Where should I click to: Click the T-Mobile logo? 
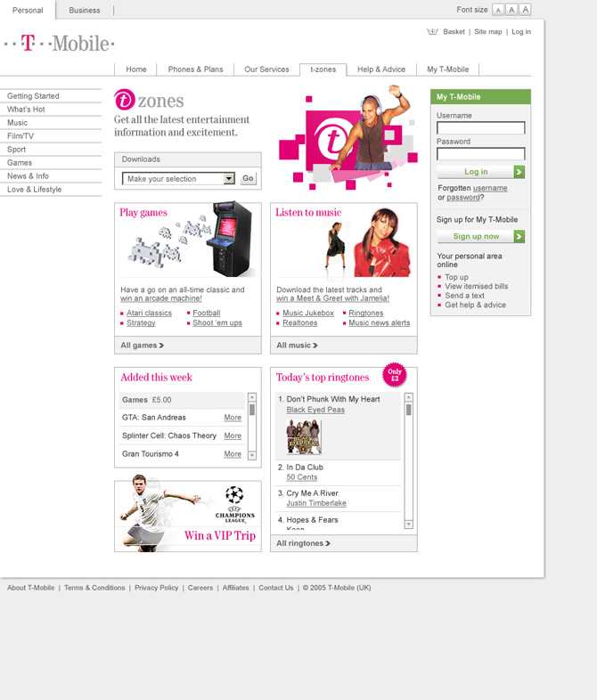pyautogui.click(x=59, y=43)
